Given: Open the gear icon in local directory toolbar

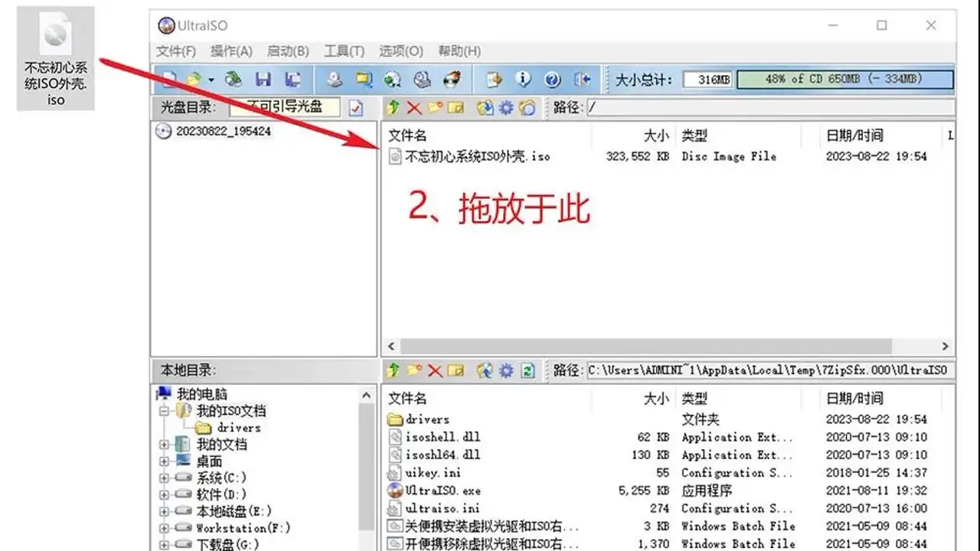Looking at the screenshot, I should click(505, 370).
